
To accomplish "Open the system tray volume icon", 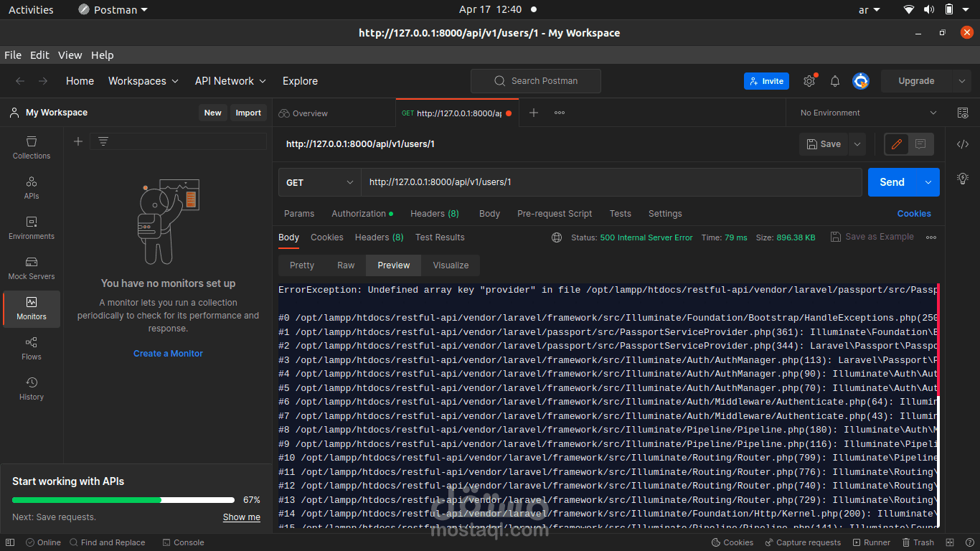I will tap(929, 9).
